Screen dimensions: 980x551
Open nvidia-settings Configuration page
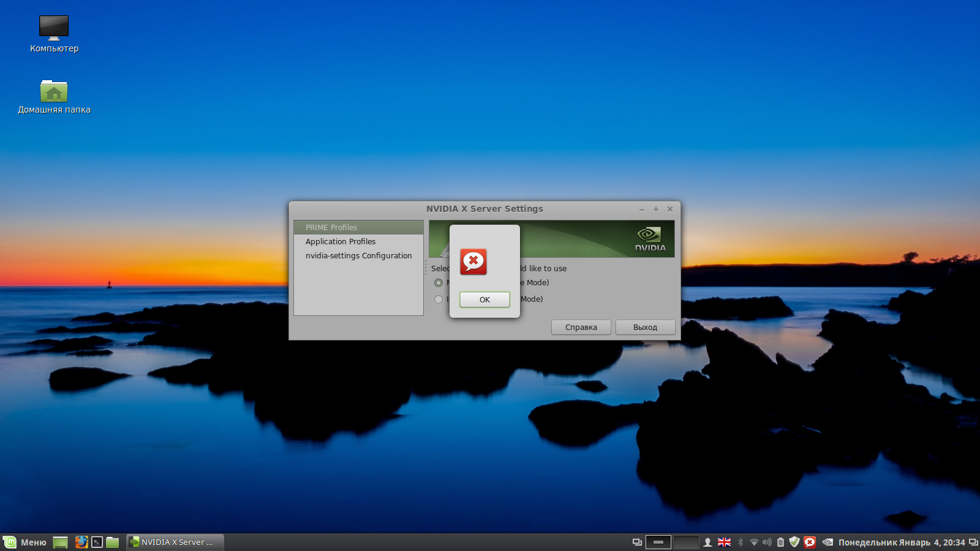pyautogui.click(x=358, y=256)
